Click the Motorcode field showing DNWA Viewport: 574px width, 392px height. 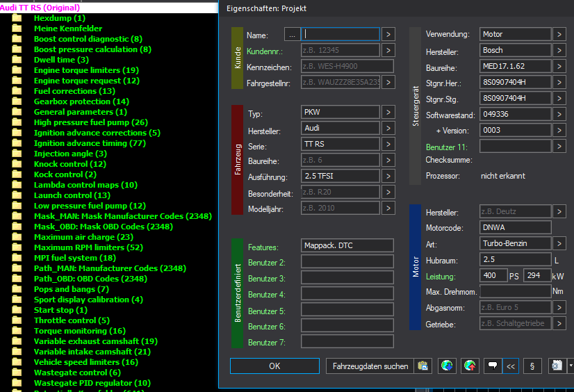(515, 227)
